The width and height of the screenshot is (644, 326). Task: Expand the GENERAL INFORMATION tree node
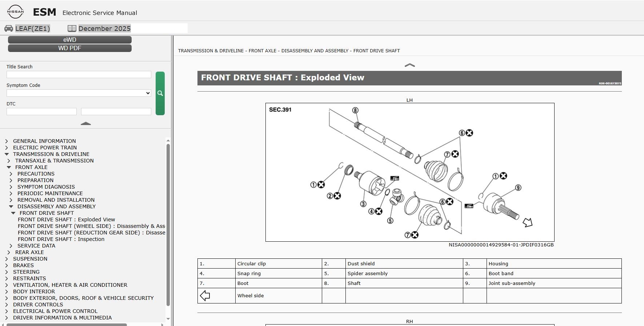[x=7, y=141]
